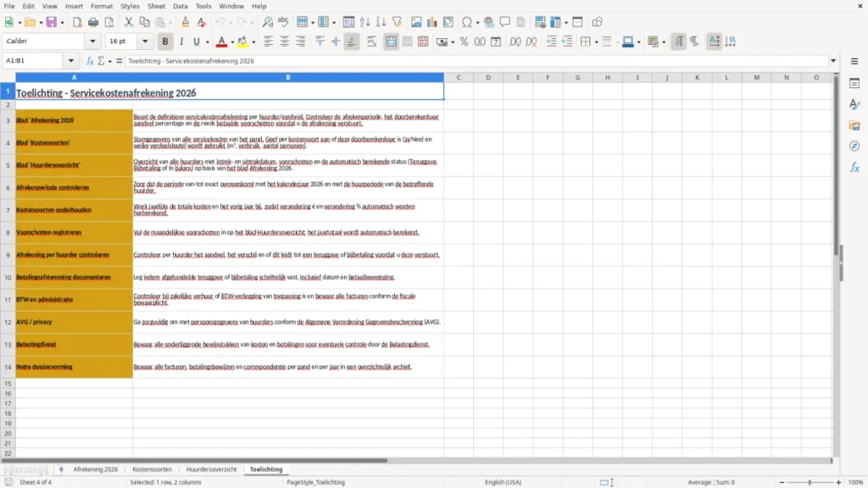Image resolution: width=868 pixels, height=488 pixels.
Task: Click column C header
Action: point(459,77)
